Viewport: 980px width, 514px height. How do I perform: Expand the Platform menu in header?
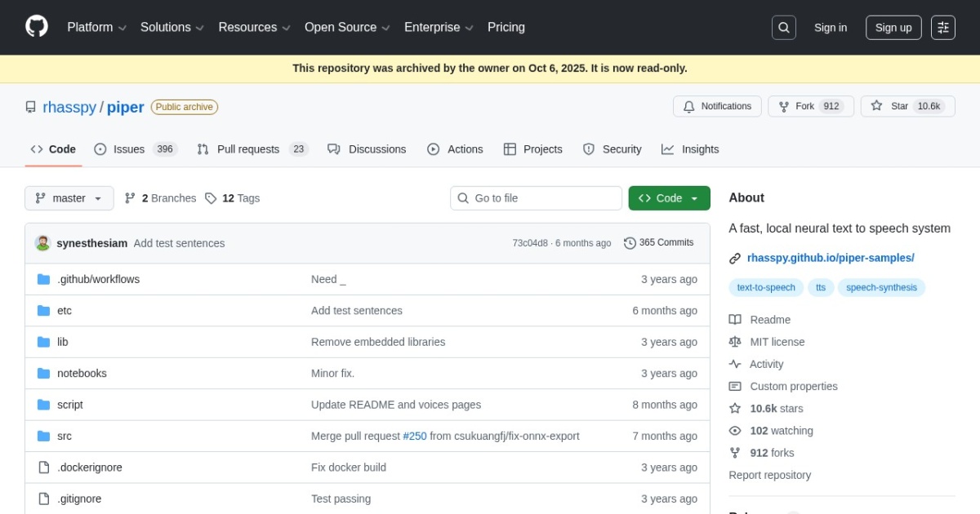pyautogui.click(x=96, y=28)
